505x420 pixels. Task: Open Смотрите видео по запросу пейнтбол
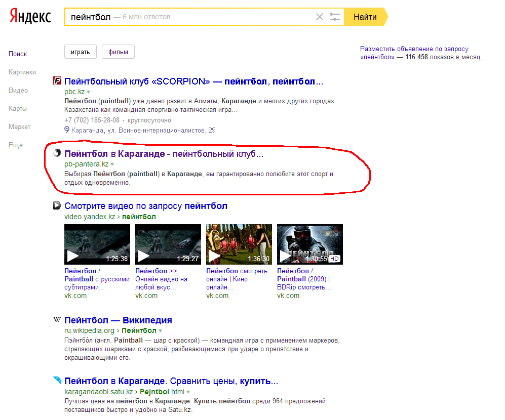146,206
